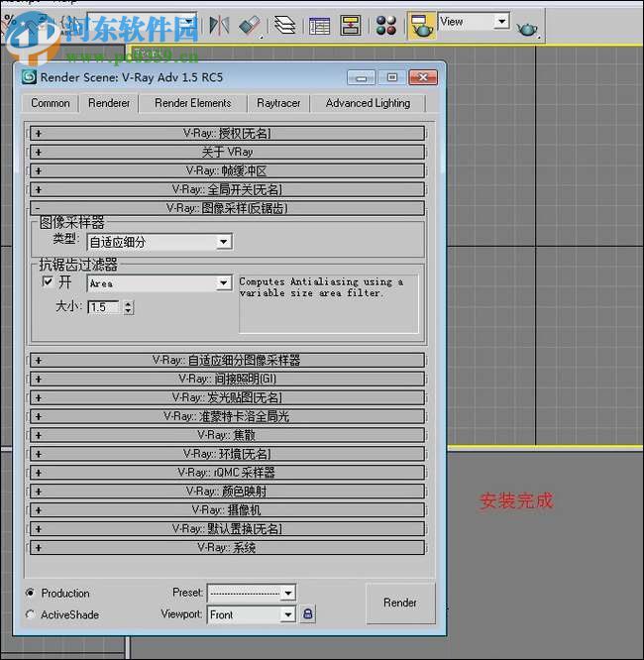Click the Mirror tool icon in toolbar

(x=219, y=26)
